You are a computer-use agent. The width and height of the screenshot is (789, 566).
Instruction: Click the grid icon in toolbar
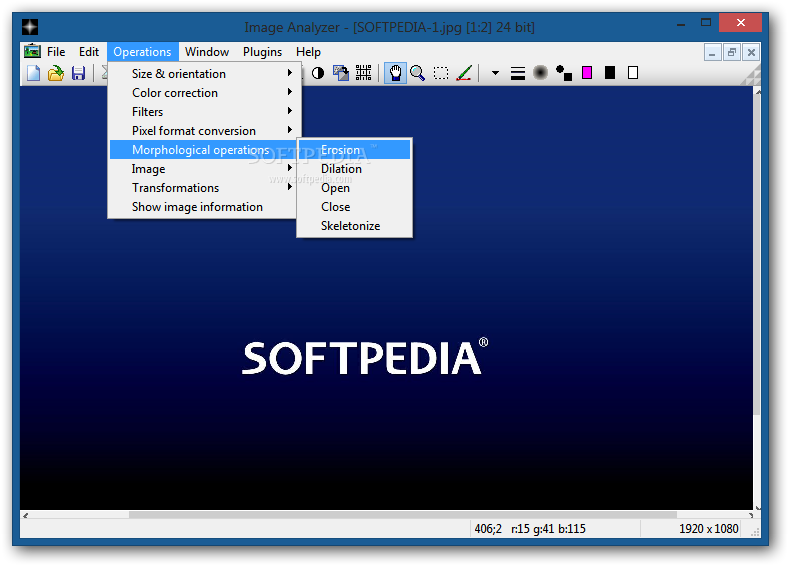[363, 73]
